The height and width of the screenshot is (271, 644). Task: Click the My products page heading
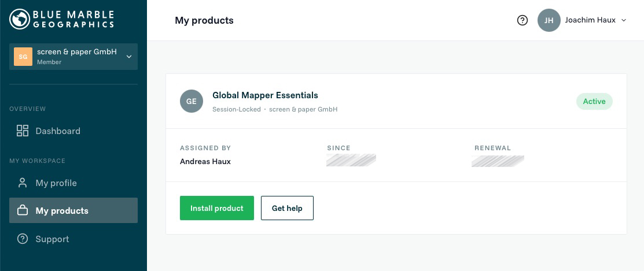204,20
